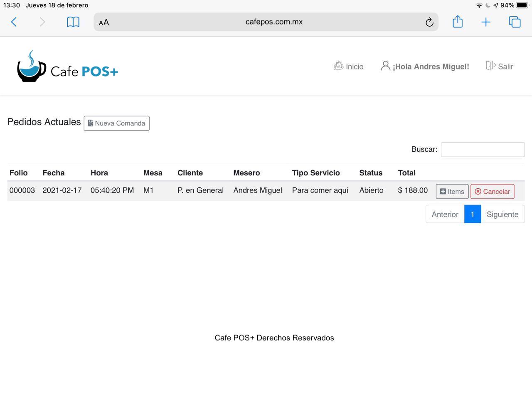Image resolution: width=532 pixels, height=399 pixels.
Task: Select page 1 in pagination
Action: [x=473, y=214]
